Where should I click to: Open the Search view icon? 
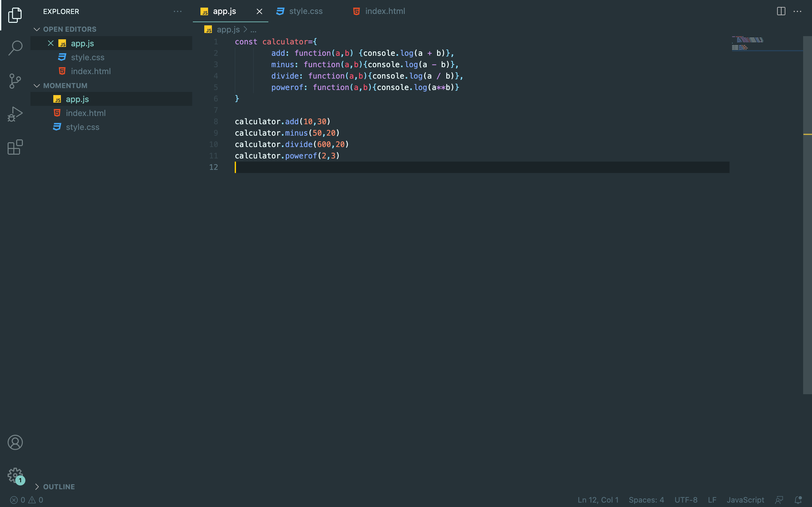pos(15,48)
